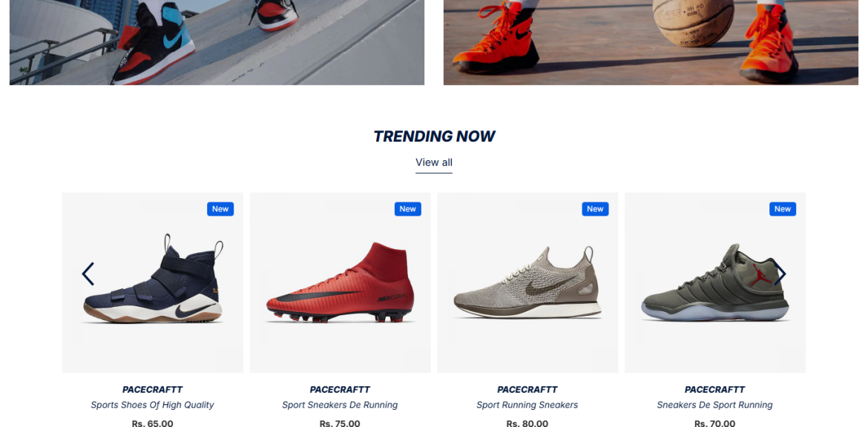This screenshot has width=868, height=427.
Task: Click the Trending Now heading
Action: click(x=434, y=136)
